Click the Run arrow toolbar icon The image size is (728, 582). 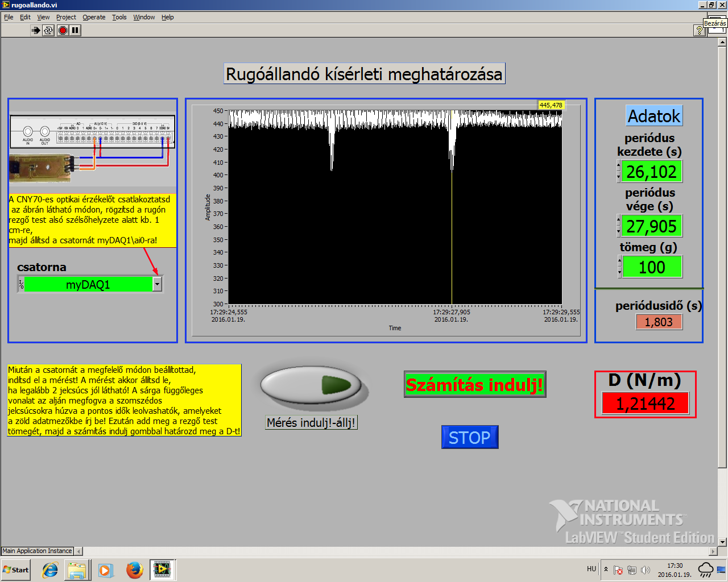click(36, 30)
